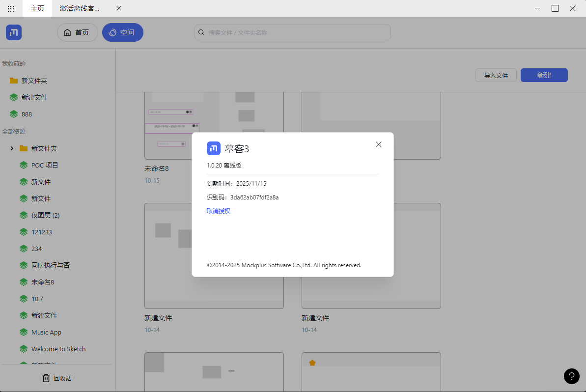The height and width of the screenshot is (392, 586).
Task: Click the 取消授权 link
Action: [x=218, y=211]
